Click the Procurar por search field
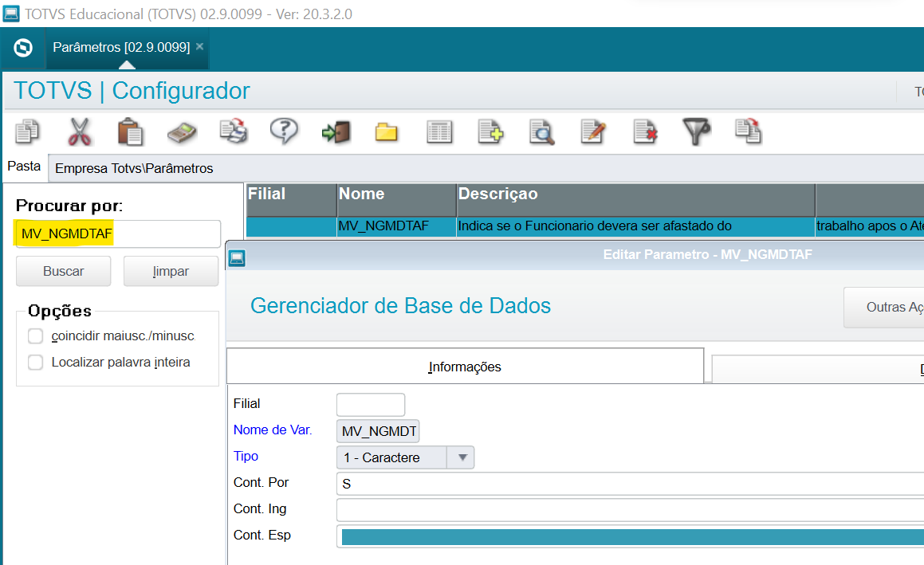 tap(118, 234)
